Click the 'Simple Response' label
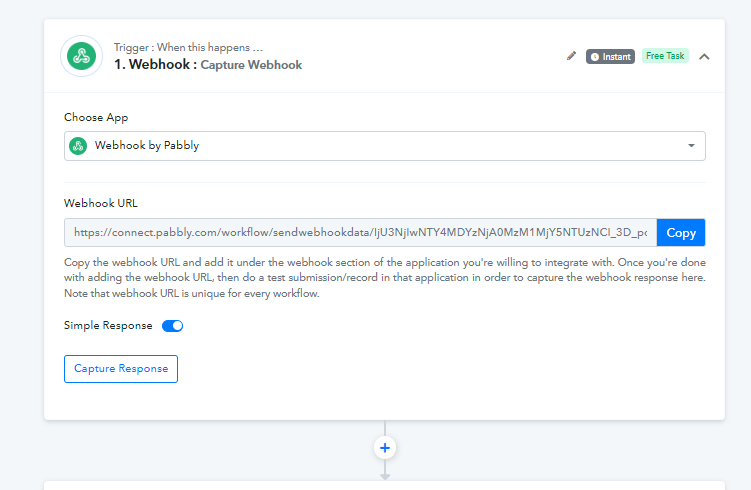 (x=108, y=326)
